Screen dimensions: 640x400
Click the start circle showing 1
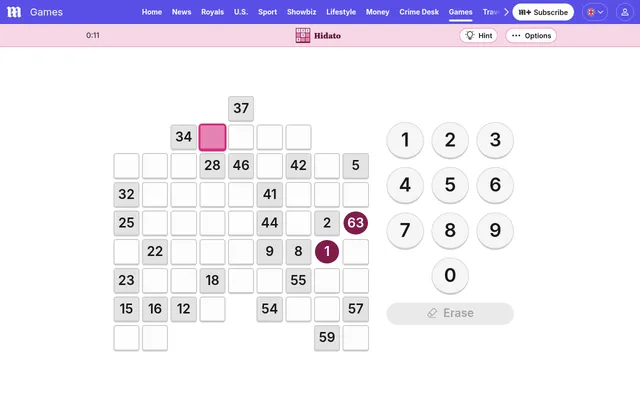pos(327,251)
